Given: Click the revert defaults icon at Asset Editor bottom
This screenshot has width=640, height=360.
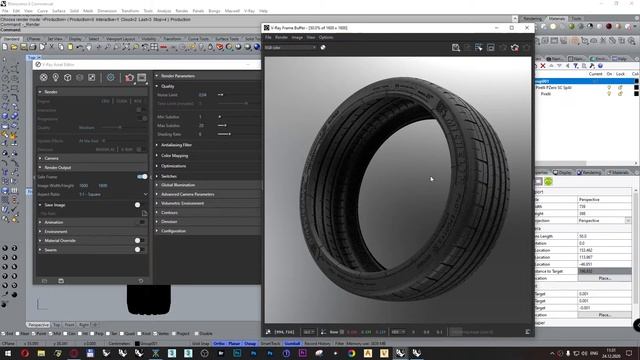Looking at the screenshot, I should [141, 281].
